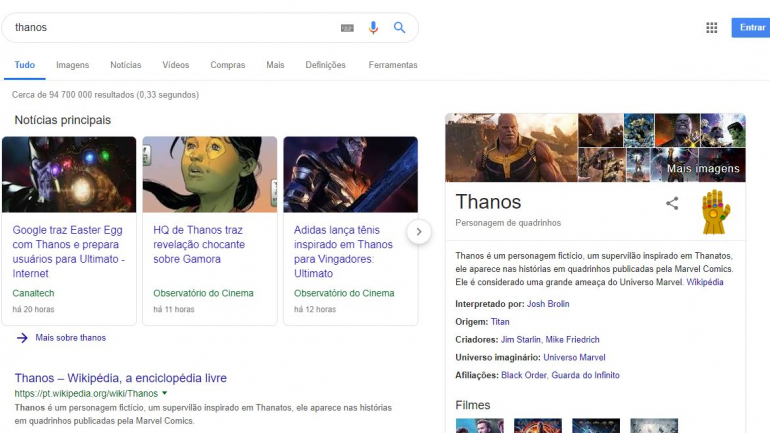
Task: Open Mais sobre thanos link
Action: coord(71,338)
